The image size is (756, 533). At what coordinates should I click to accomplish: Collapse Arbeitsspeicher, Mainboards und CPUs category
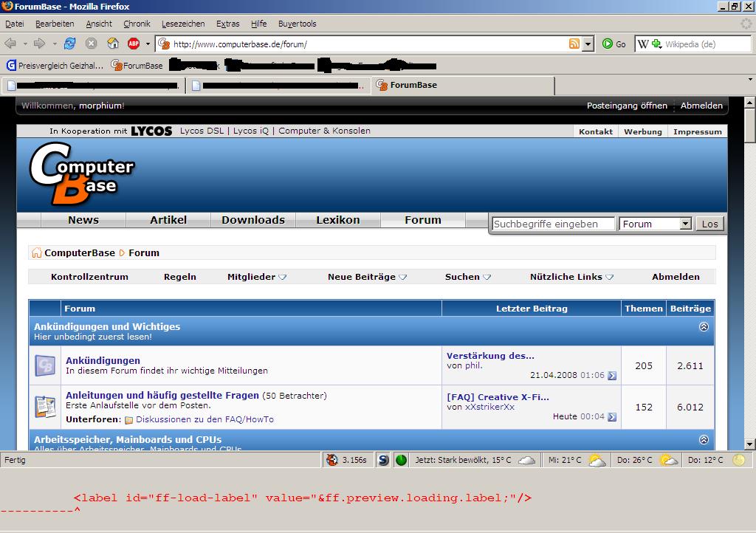pyautogui.click(x=704, y=439)
